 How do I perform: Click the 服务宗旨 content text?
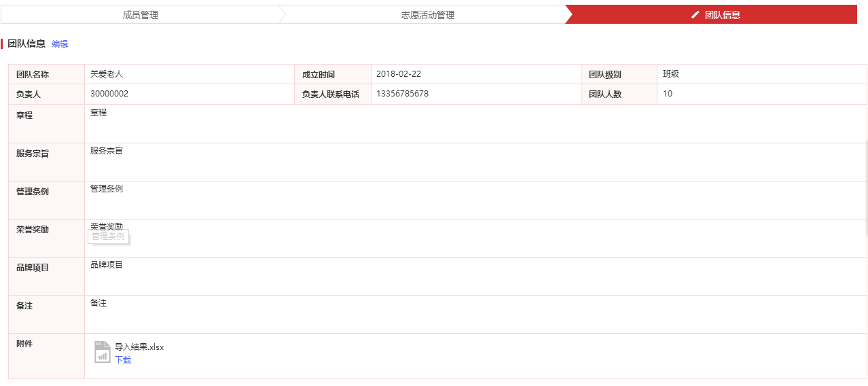[107, 151]
